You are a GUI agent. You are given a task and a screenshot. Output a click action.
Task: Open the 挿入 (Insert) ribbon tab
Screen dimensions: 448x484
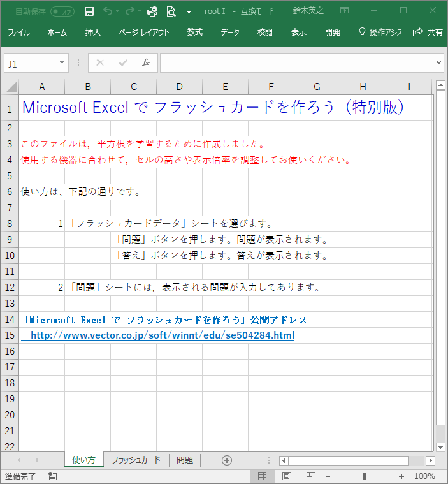coord(92,32)
